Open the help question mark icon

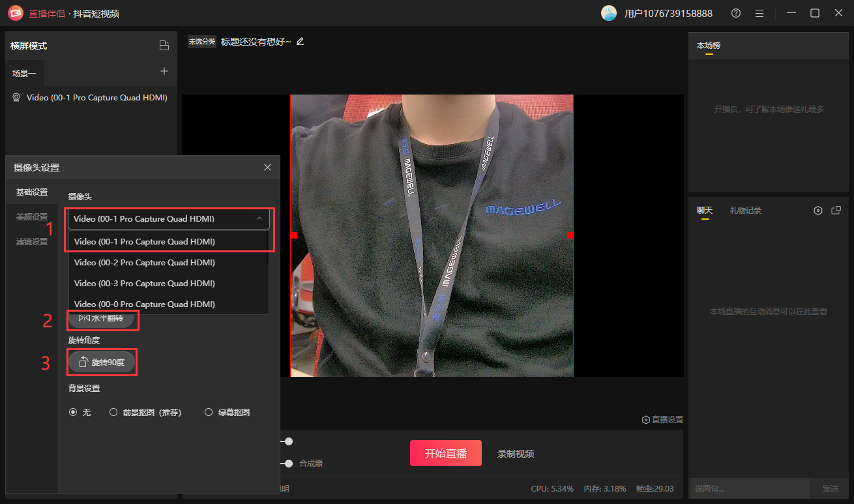click(736, 13)
